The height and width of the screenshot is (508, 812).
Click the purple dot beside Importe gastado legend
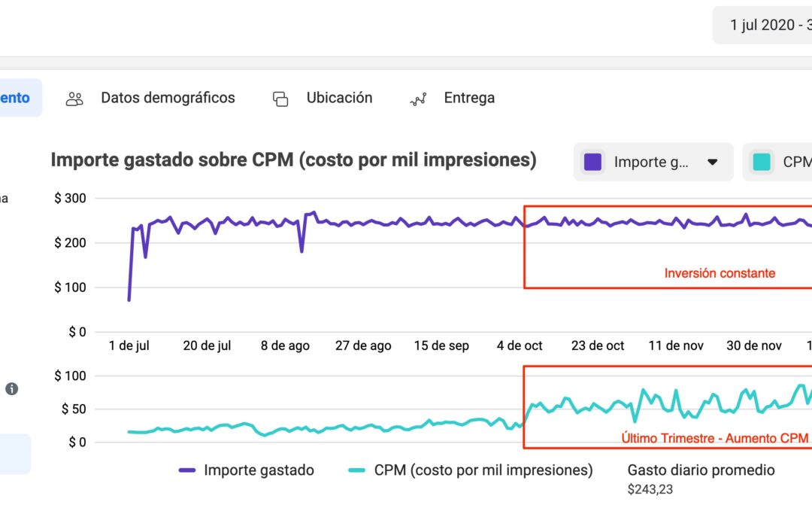pos(188,470)
